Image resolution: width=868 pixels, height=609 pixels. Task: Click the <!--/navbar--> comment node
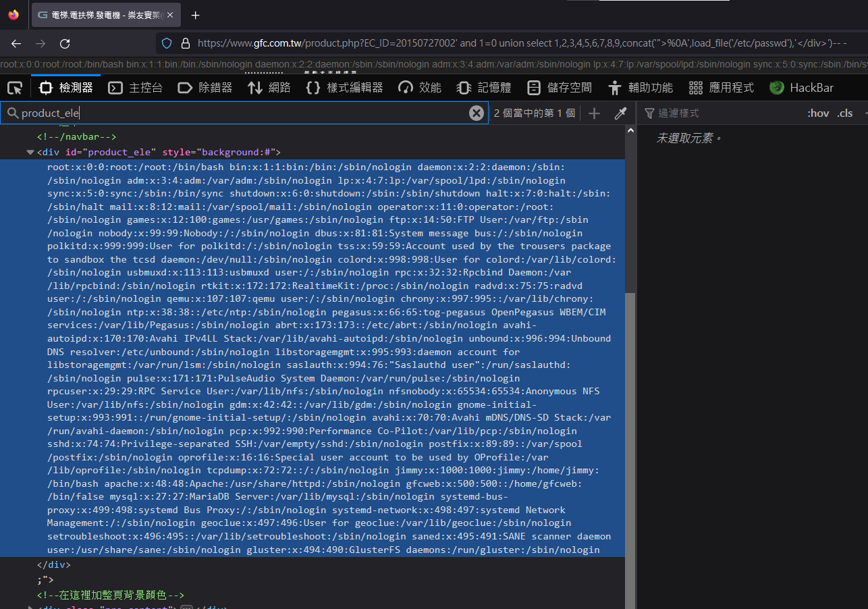76,137
